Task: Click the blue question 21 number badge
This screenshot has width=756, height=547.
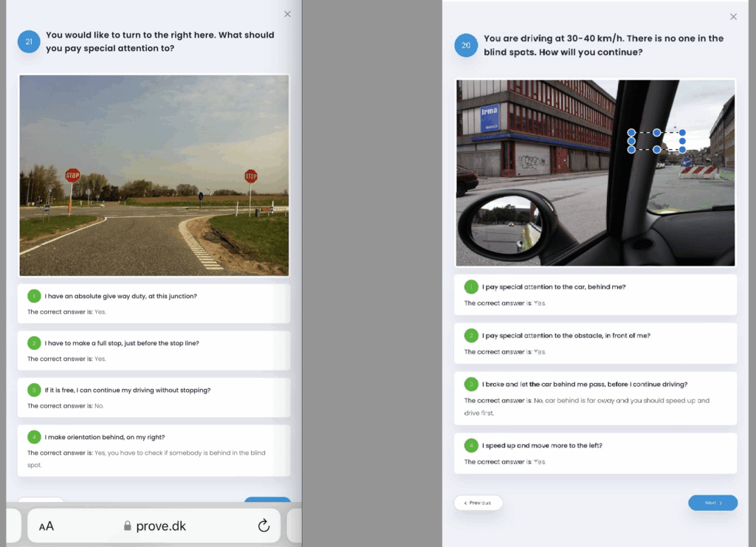Action: (x=29, y=42)
